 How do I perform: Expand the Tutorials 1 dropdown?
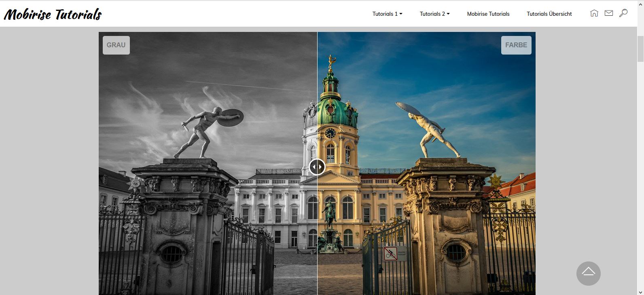(x=387, y=14)
